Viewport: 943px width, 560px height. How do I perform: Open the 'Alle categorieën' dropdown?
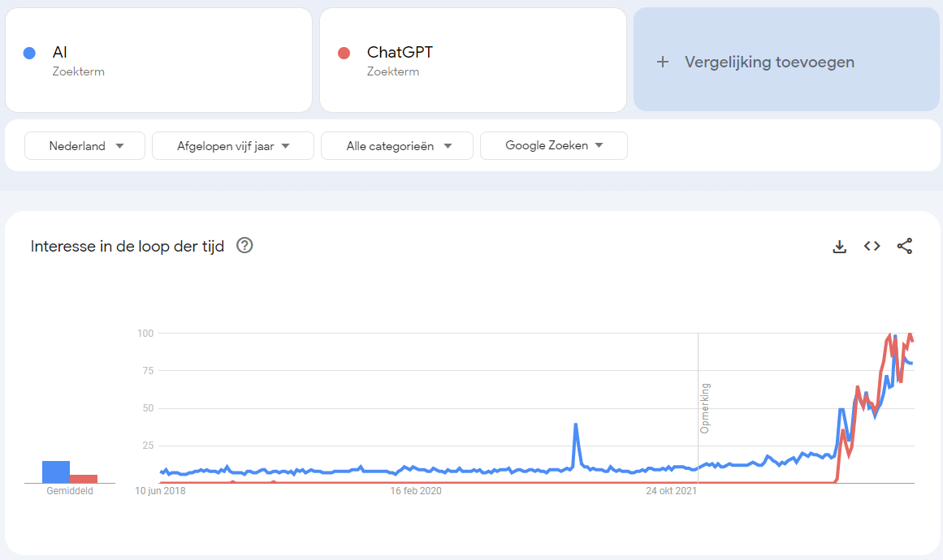point(396,145)
